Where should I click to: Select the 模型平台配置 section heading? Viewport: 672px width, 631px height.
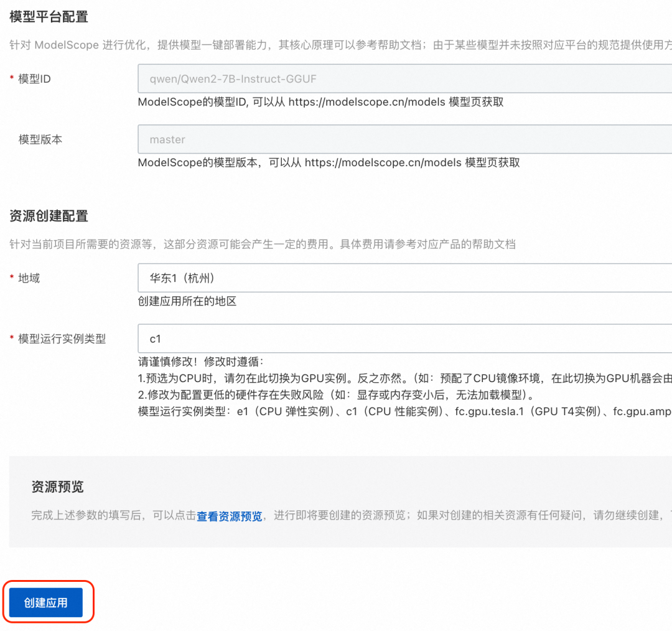(49, 17)
